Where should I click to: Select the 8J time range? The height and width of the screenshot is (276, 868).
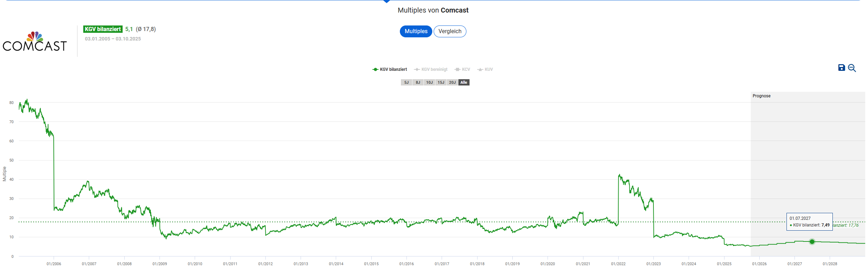(x=418, y=82)
